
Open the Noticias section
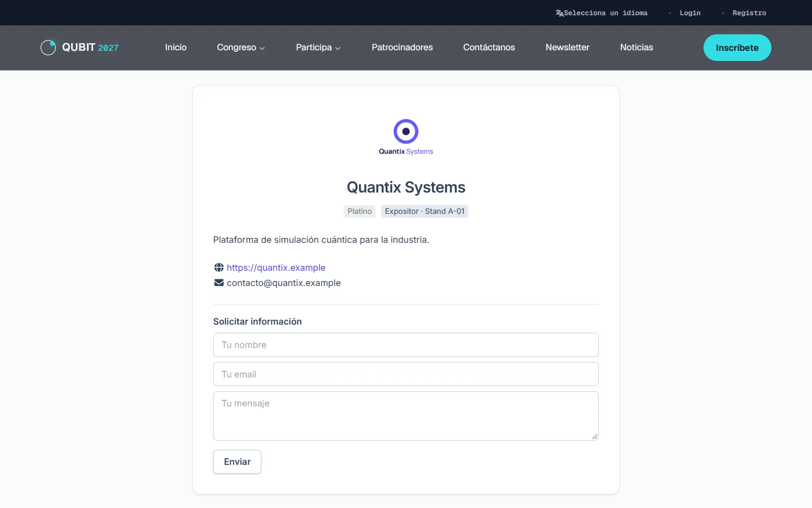pos(636,47)
